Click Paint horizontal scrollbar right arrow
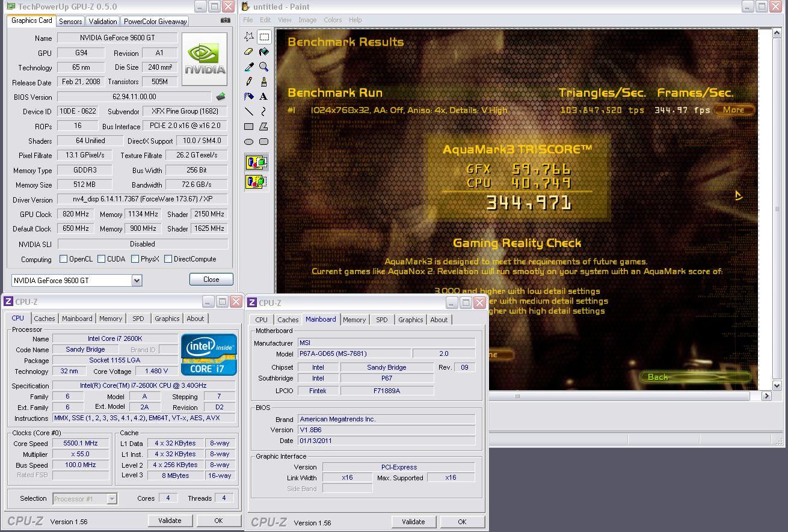The height and width of the screenshot is (532, 788). pyautogui.click(x=766, y=396)
